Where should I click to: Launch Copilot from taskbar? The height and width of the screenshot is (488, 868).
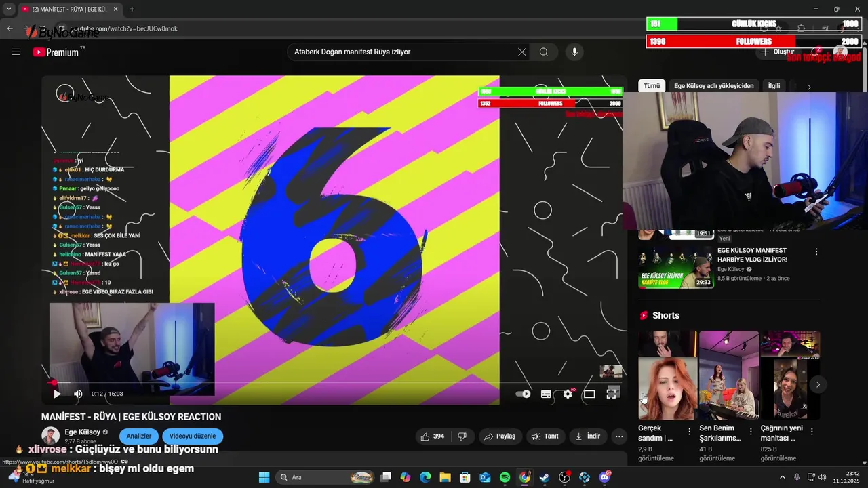coord(406,477)
